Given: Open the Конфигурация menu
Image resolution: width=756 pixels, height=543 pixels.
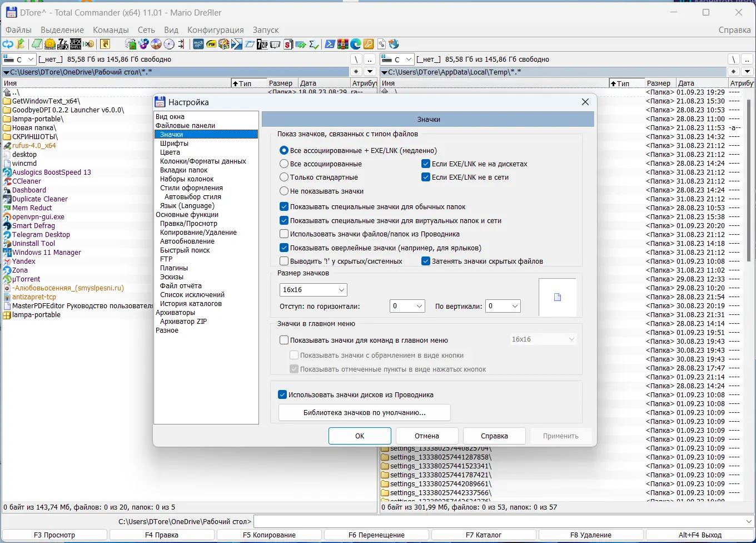Looking at the screenshot, I should 216,29.
